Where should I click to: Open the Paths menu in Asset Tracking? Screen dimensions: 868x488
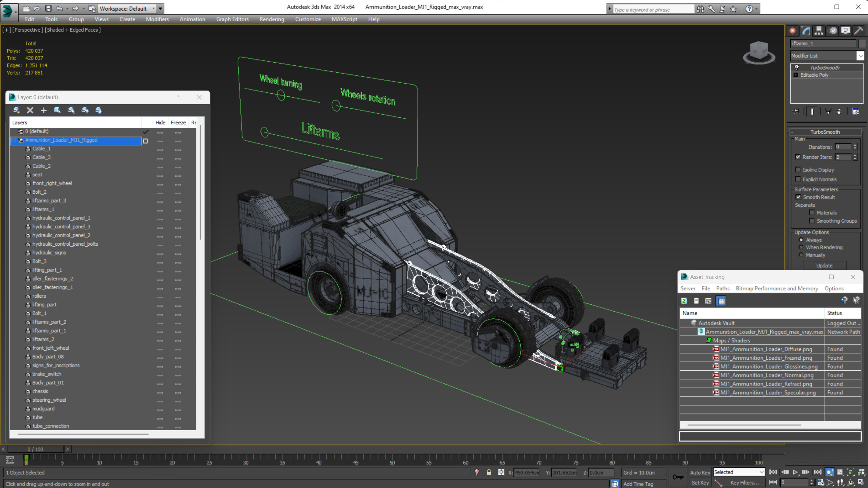(723, 288)
